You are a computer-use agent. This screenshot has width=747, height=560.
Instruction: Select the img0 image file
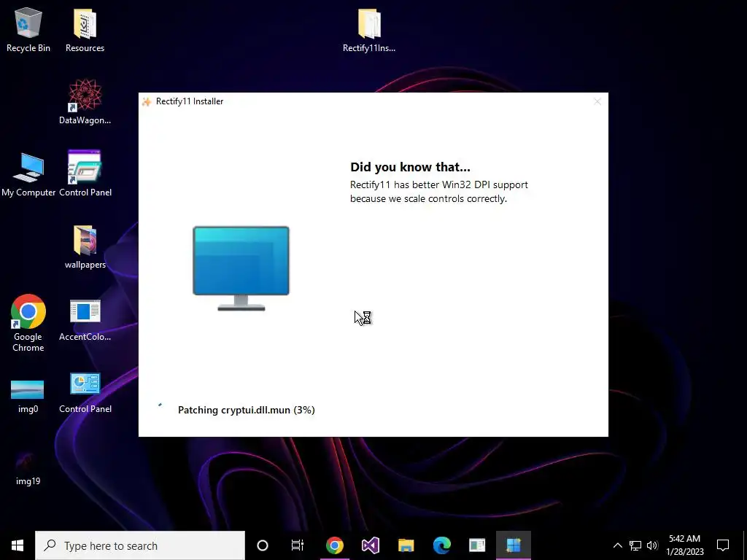pos(28,396)
